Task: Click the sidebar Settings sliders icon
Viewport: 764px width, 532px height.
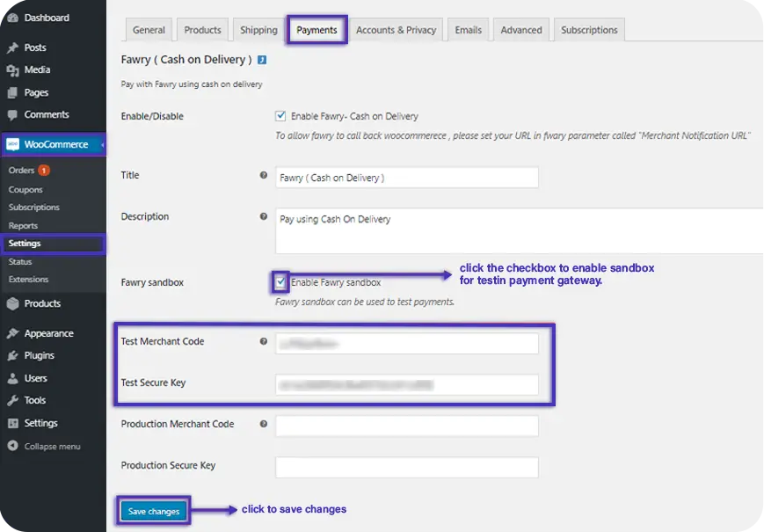Action: [x=13, y=423]
